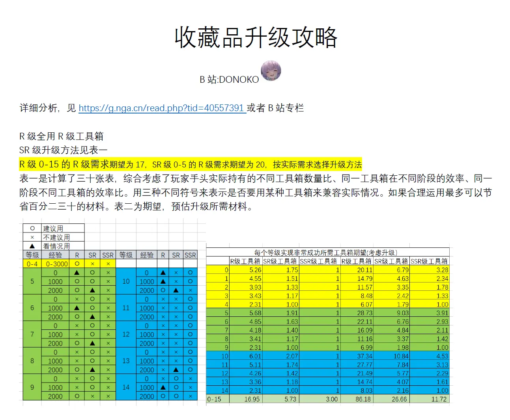Select the green cell containing 6.99
The width and height of the screenshot is (510, 420).
pos(357,348)
